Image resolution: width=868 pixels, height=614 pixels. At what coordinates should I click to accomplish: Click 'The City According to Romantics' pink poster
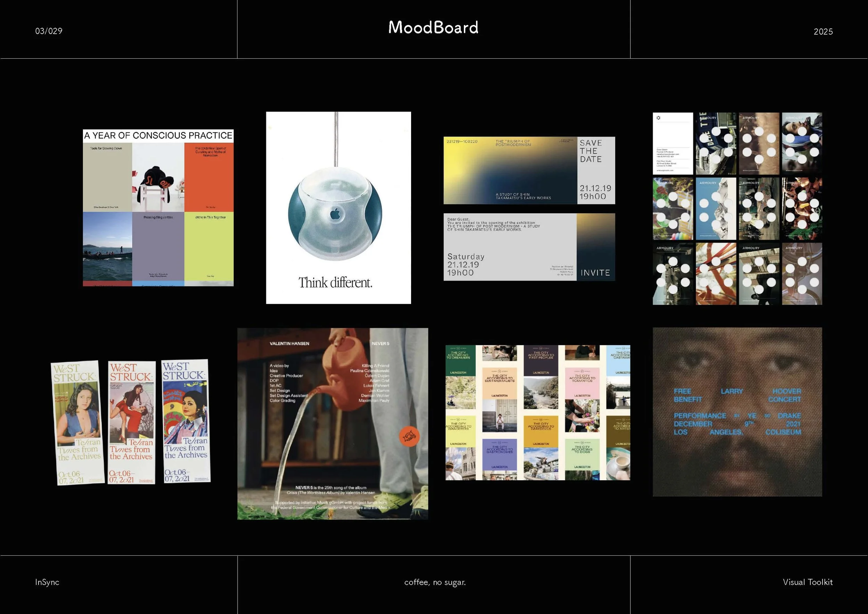tap(582, 383)
